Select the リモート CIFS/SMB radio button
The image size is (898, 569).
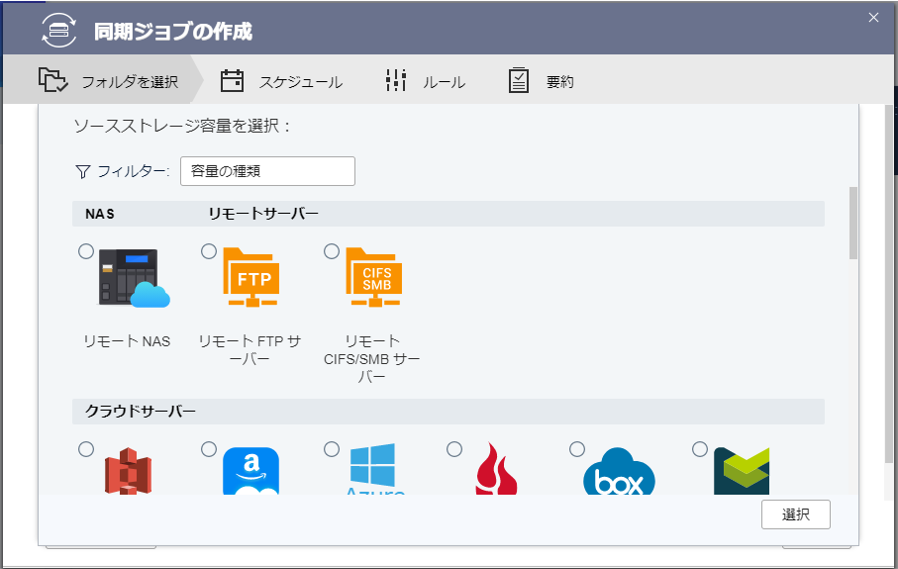tap(332, 252)
